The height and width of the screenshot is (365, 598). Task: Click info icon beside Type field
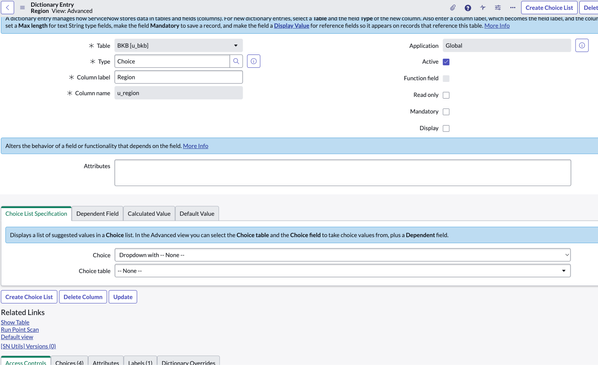coord(254,61)
